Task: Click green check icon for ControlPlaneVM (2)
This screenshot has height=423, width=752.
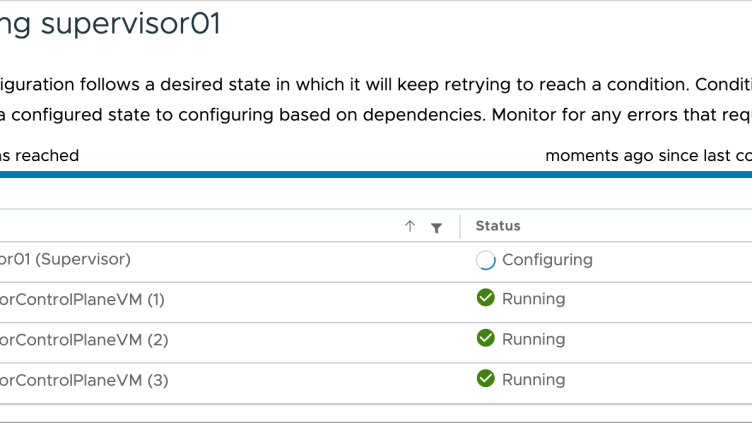Action: [486, 338]
